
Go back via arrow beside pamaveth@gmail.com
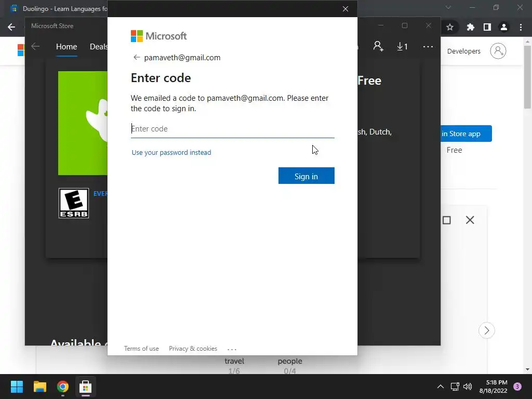[137, 57]
